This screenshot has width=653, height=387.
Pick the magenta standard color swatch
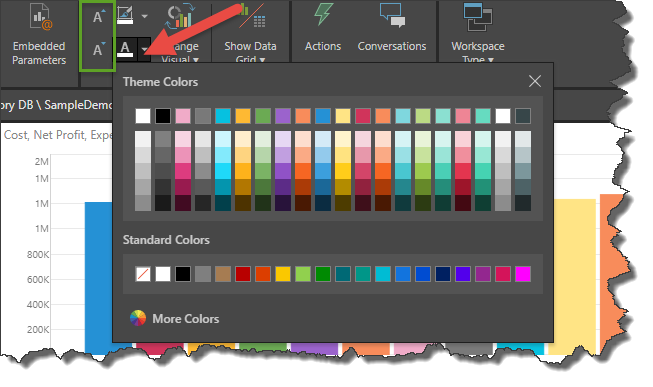coord(523,274)
